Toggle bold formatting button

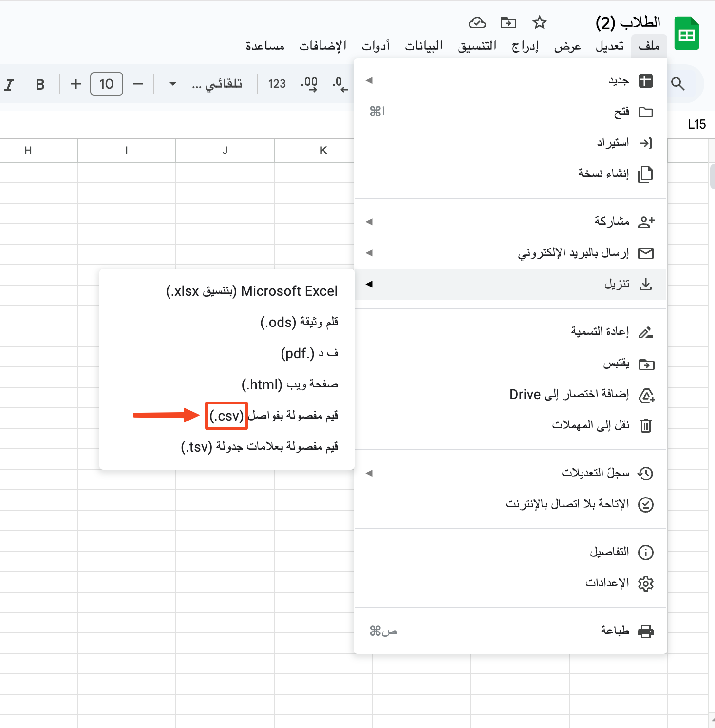click(x=40, y=84)
